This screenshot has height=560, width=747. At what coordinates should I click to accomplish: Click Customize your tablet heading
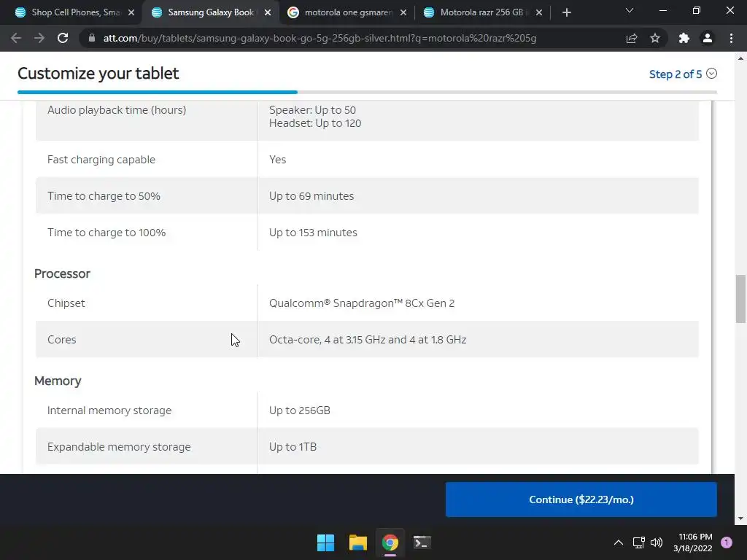pyautogui.click(x=98, y=74)
